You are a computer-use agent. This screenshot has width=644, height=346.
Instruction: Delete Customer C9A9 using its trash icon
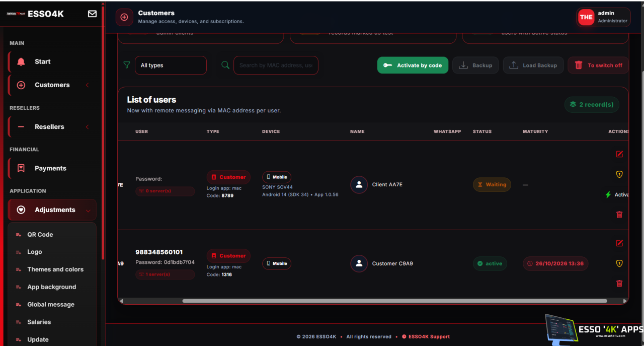(619, 284)
